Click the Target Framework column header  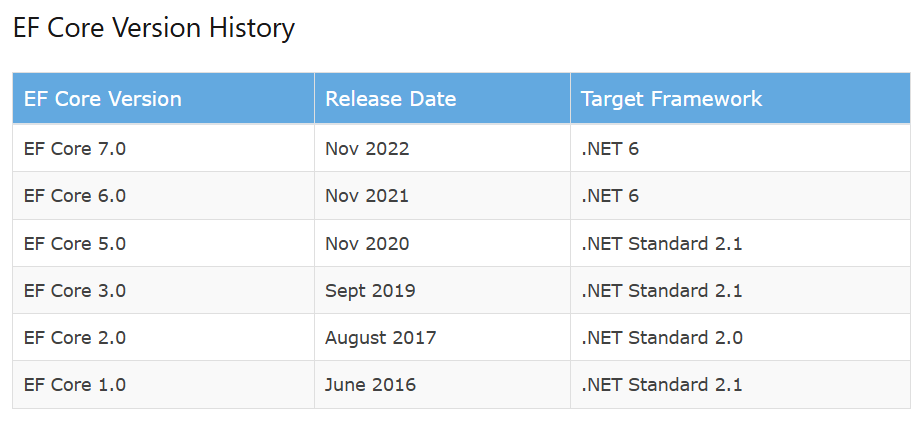click(x=671, y=99)
